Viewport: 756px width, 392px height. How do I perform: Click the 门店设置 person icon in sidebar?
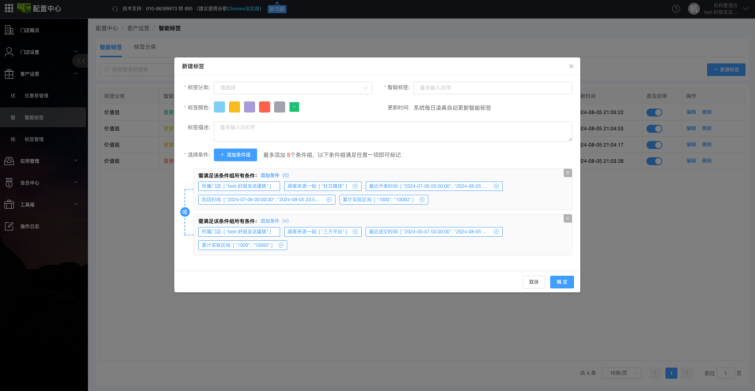(9, 52)
